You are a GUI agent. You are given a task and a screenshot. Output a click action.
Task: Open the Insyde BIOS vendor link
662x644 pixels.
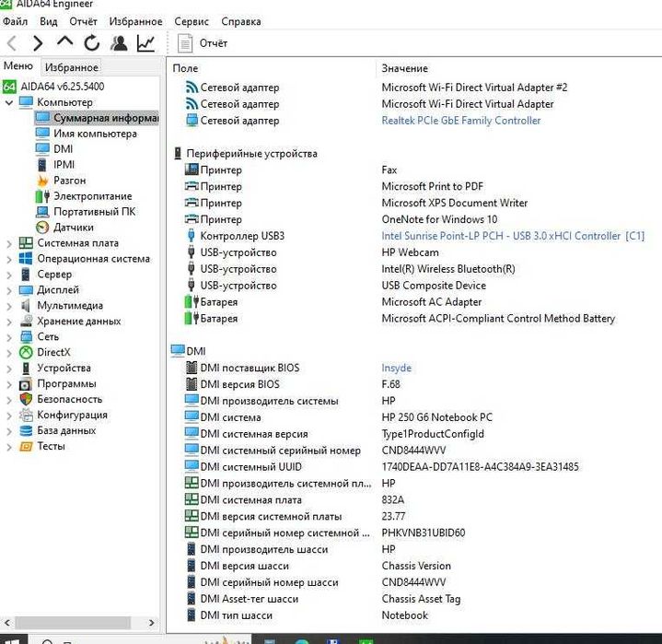tap(397, 368)
